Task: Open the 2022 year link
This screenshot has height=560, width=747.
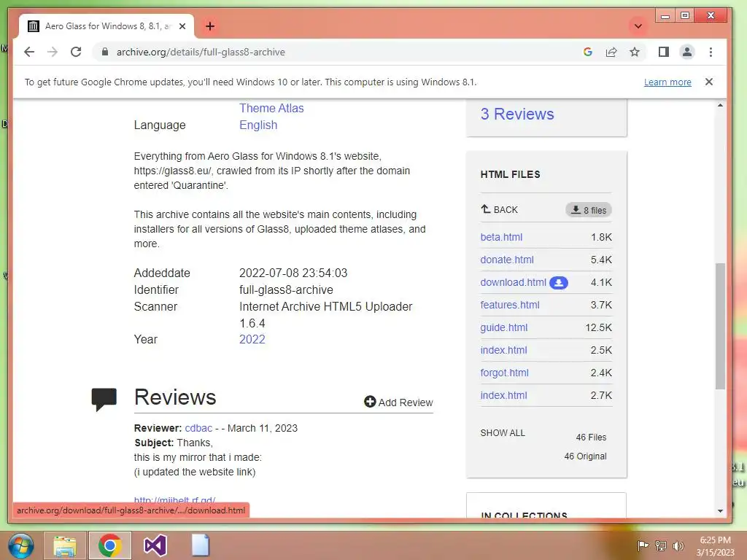Action: point(252,339)
